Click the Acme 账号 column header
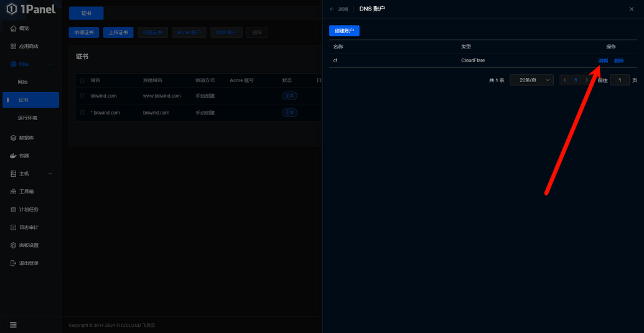Viewport: 644px width, 333px height. pos(241,80)
